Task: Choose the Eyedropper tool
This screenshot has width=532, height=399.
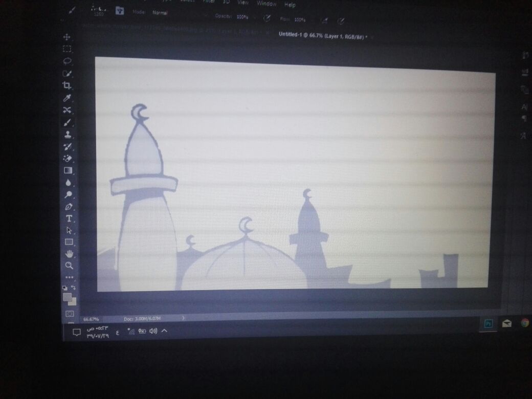Action: pos(66,98)
